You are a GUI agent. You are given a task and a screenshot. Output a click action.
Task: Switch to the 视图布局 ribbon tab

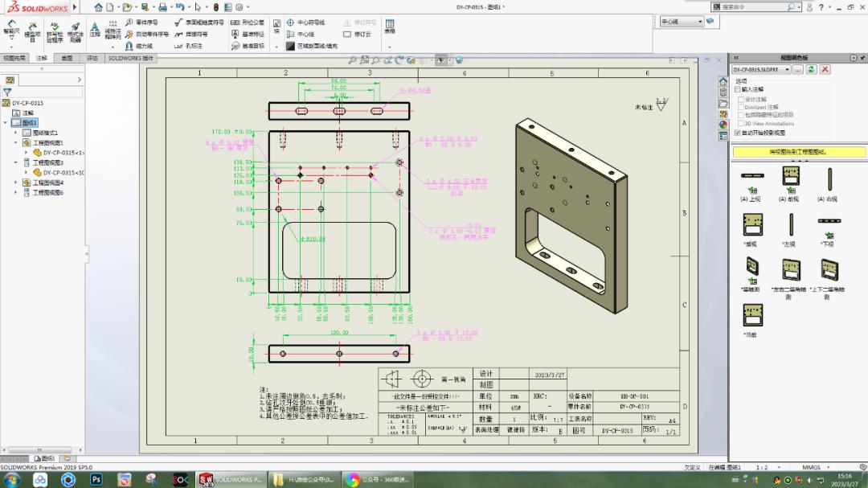(x=16, y=57)
